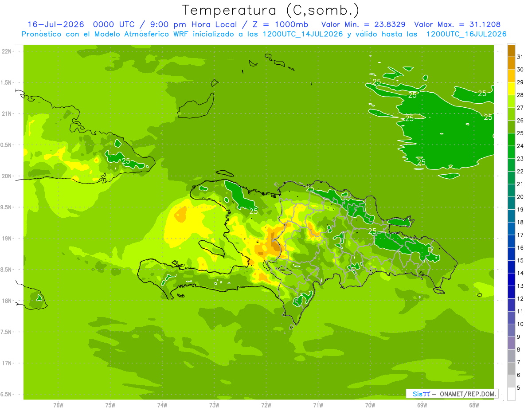The image size is (532, 411).
Task: Click the '74W' longitude axis label
Action: 162,405
